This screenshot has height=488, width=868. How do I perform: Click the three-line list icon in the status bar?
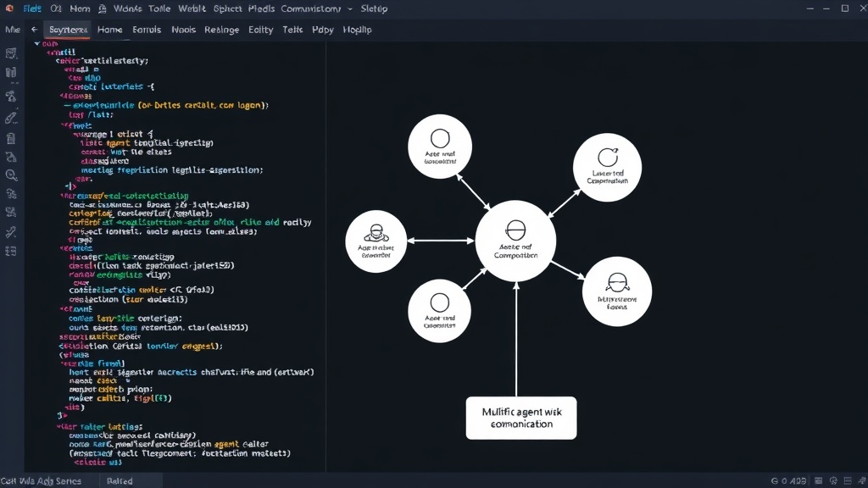(x=848, y=481)
